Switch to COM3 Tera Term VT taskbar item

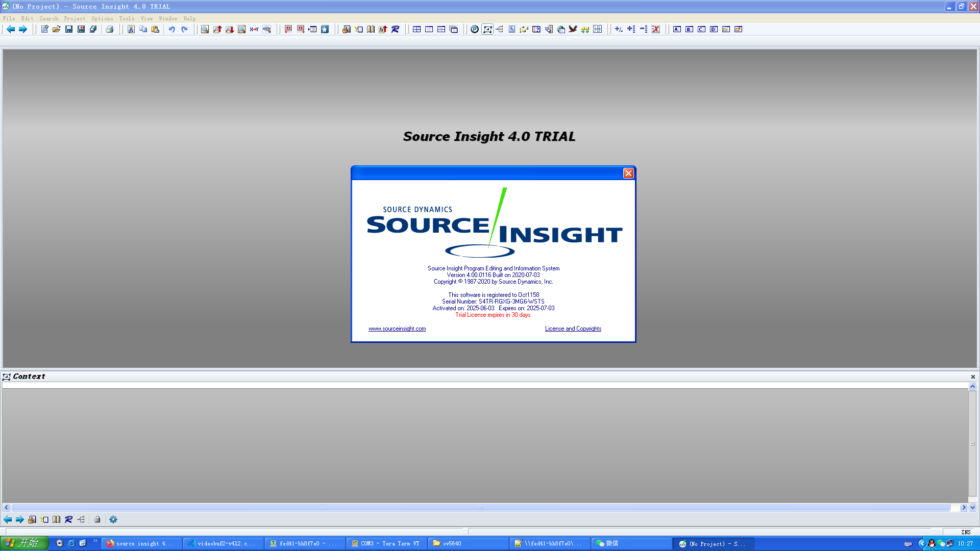[386, 543]
